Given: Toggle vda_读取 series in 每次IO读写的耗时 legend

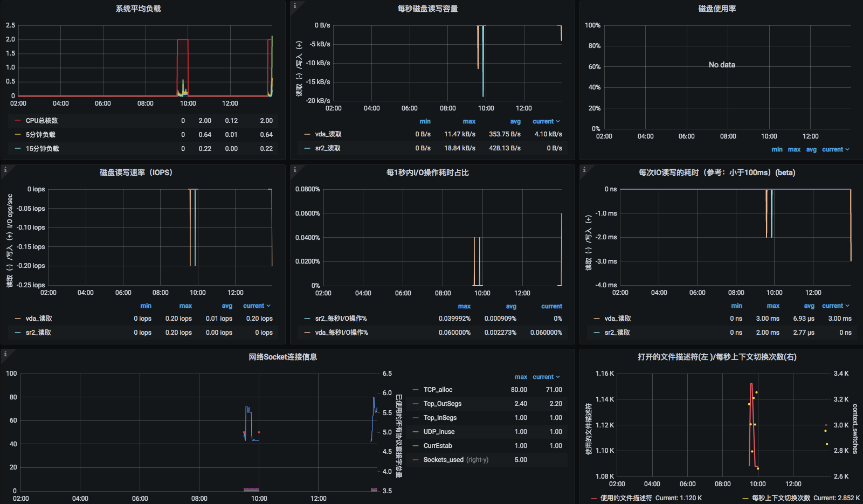Looking at the screenshot, I should tap(618, 319).
